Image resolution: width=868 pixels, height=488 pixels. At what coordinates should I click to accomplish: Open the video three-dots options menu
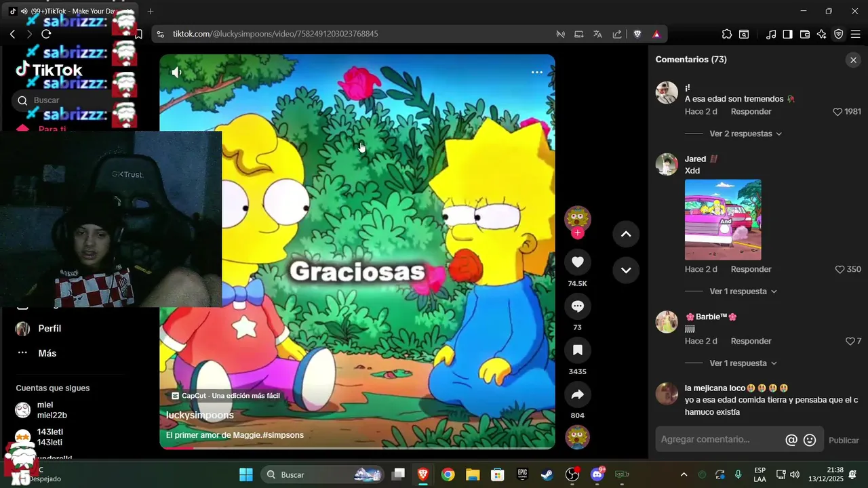(537, 73)
